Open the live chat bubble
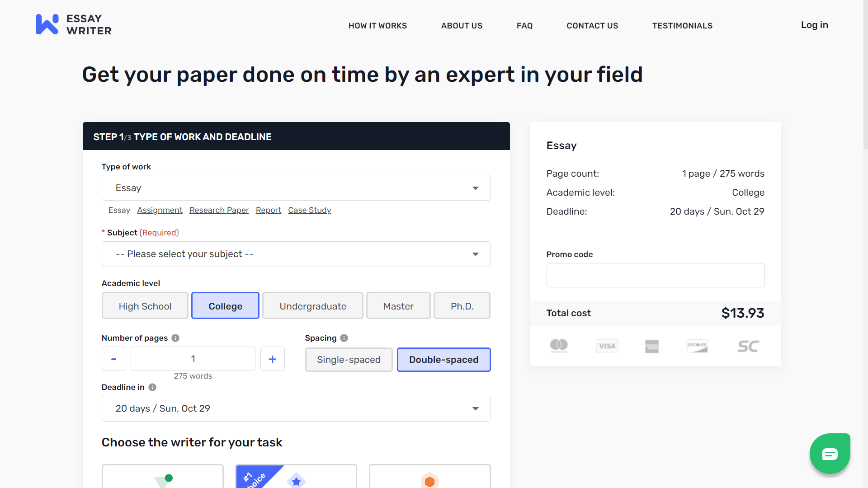This screenshot has height=488, width=868. [x=830, y=454]
